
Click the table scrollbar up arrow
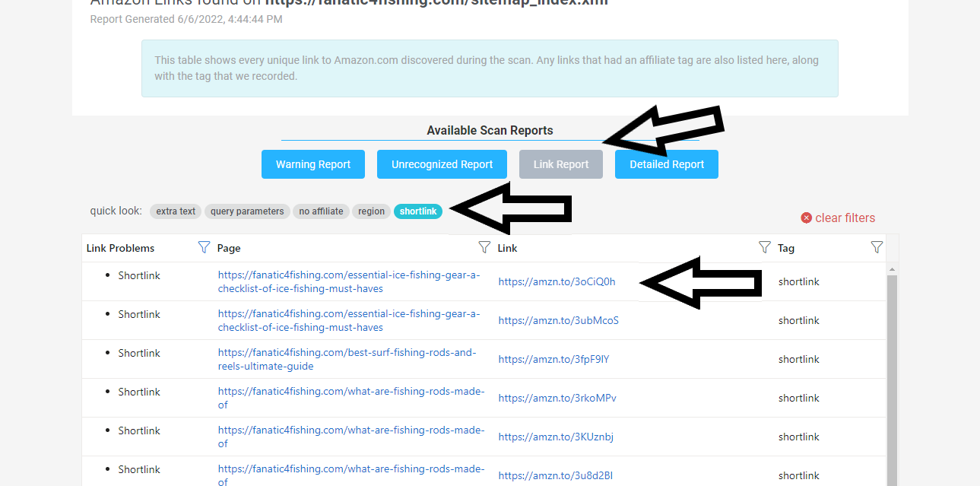tap(892, 269)
